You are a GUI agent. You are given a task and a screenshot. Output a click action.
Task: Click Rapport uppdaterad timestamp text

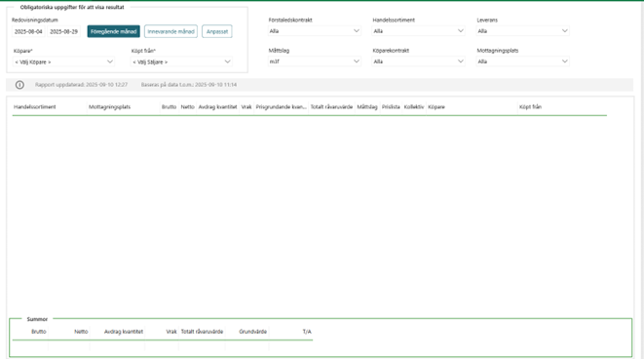point(81,85)
